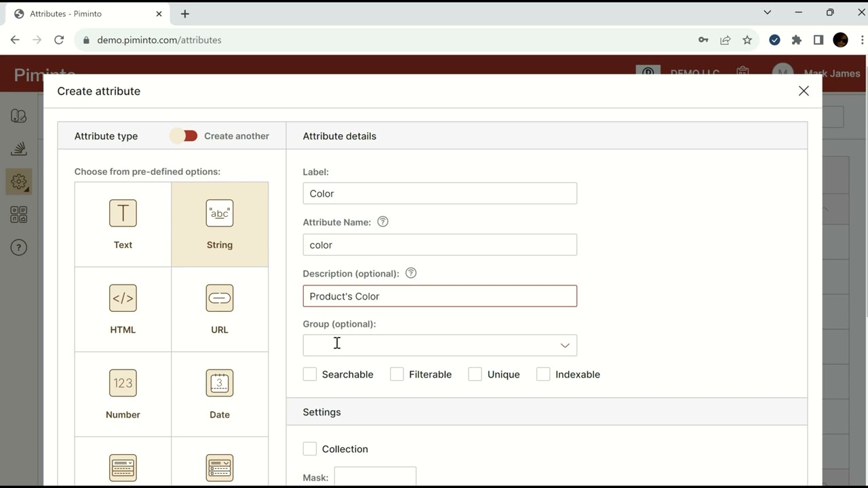Click the Mark James user name
The width and height of the screenshot is (868, 488).
[x=832, y=73]
